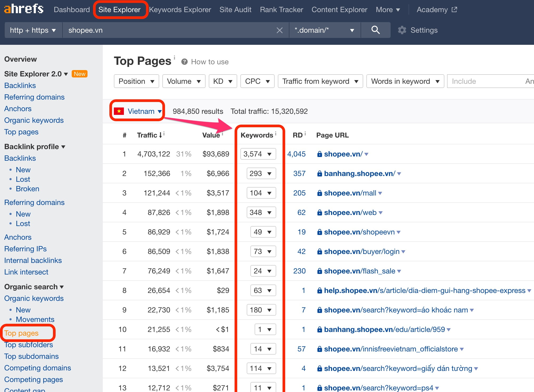This screenshot has width=534, height=392.
Task: Open URL menu arrow for shopee.vn/shopeevn
Action: pos(399,232)
